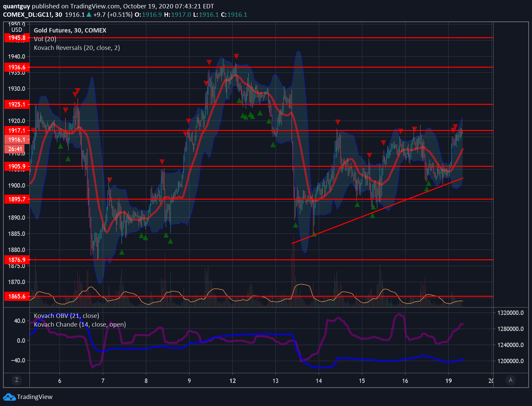Image resolution: width=532 pixels, height=406 pixels.
Task: Click the 1200000.0 OBV axis value
Action: [x=511, y=361]
